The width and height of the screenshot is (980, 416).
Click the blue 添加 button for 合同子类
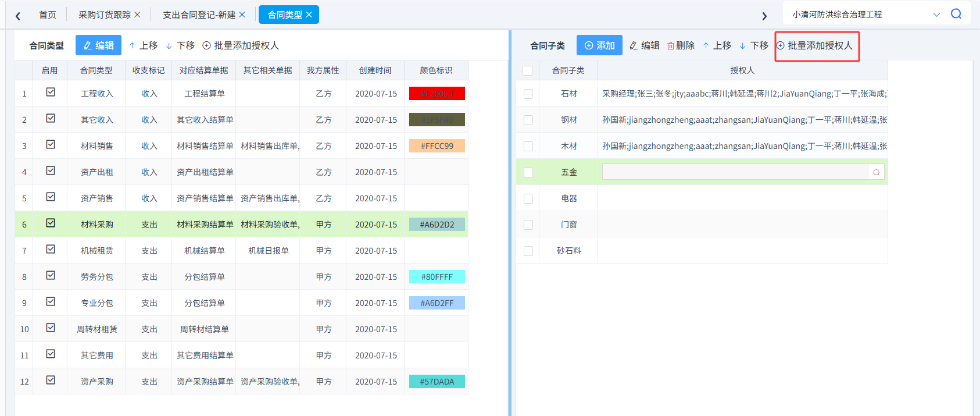599,45
